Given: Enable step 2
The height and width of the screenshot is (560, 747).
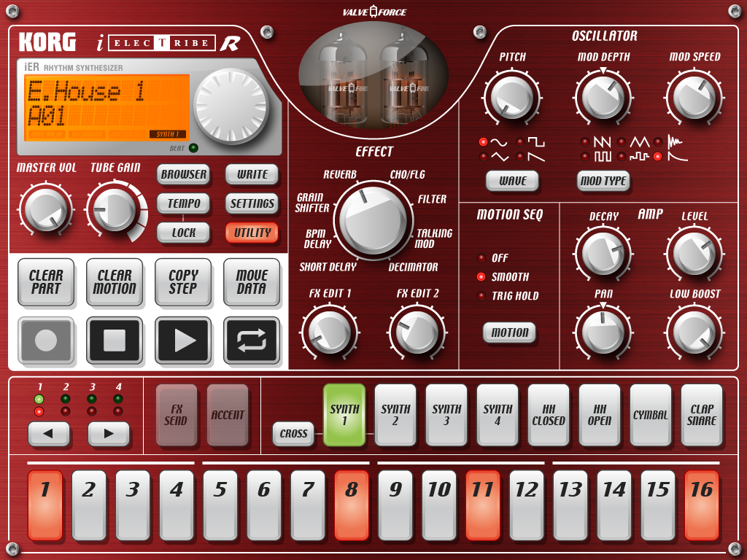Looking at the screenshot, I should click(89, 505).
